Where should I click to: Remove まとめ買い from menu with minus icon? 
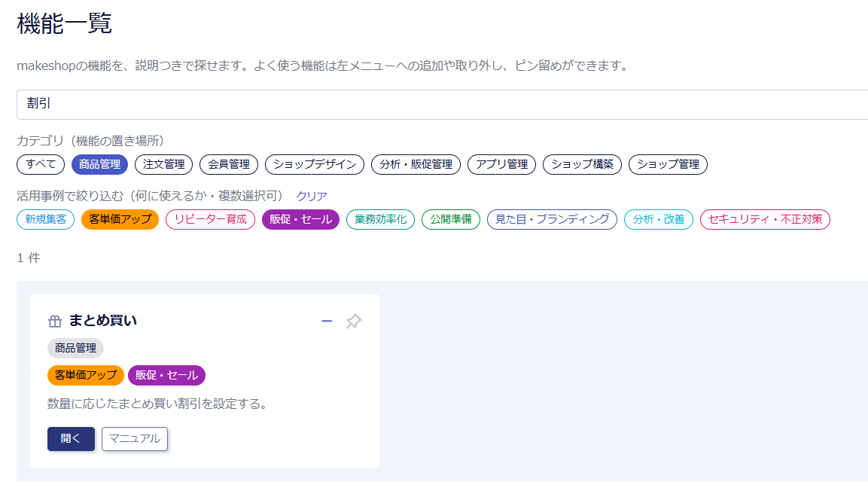coord(327,322)
